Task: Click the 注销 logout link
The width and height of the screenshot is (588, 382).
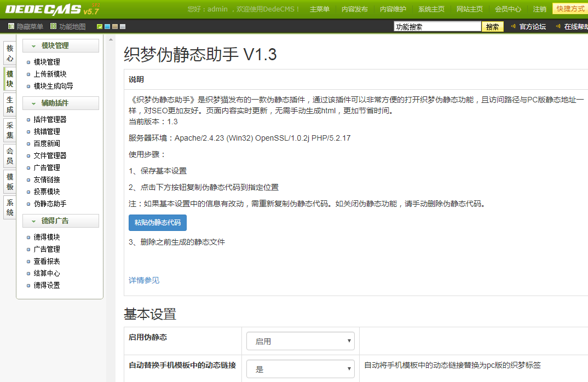Action: [x=540, y=9]
